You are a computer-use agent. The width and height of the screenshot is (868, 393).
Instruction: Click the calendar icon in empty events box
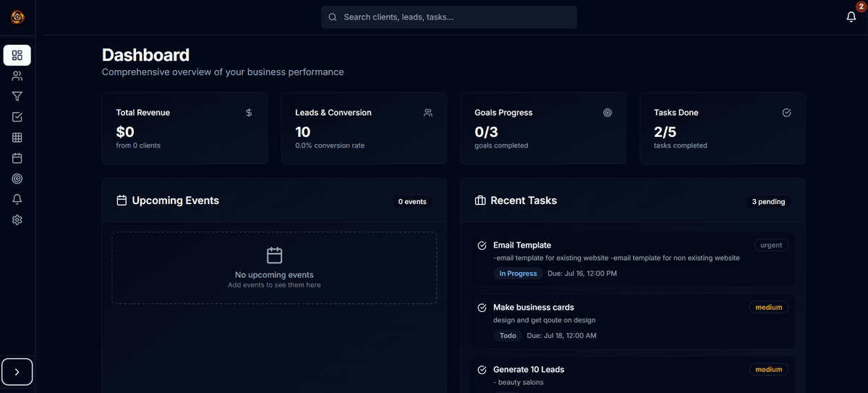point(274,255)
